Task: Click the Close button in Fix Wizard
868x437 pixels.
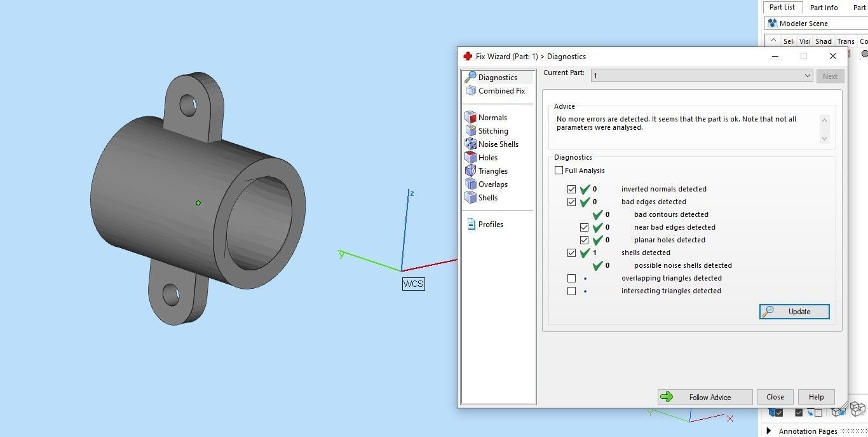Action: click(x=775, y=397)
